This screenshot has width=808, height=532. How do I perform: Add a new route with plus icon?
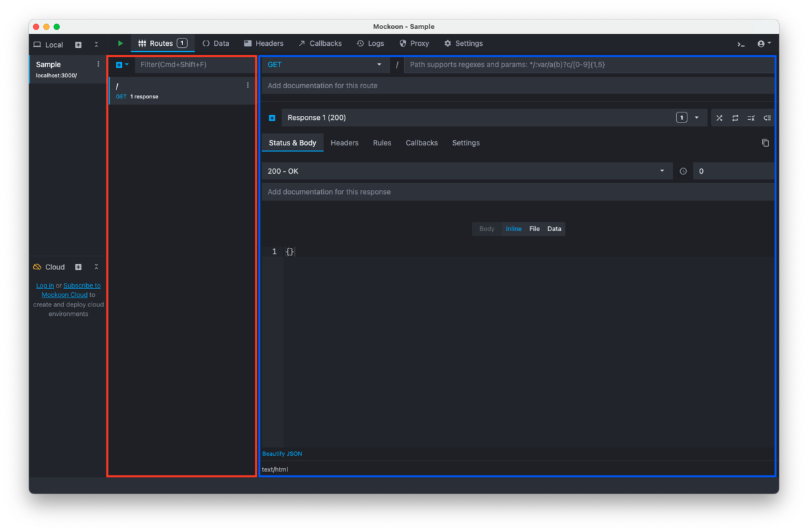(119, 65)
